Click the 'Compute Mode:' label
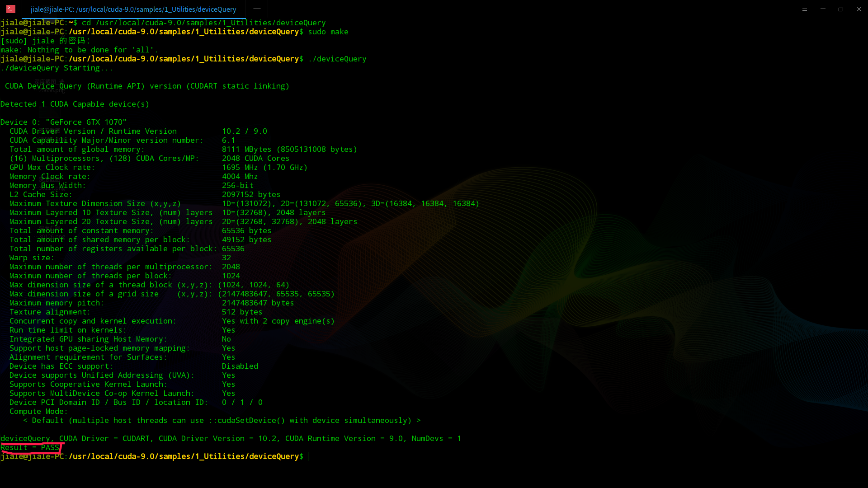The height and width of the screenshot is (488, 868). click(x=38, y=411)
